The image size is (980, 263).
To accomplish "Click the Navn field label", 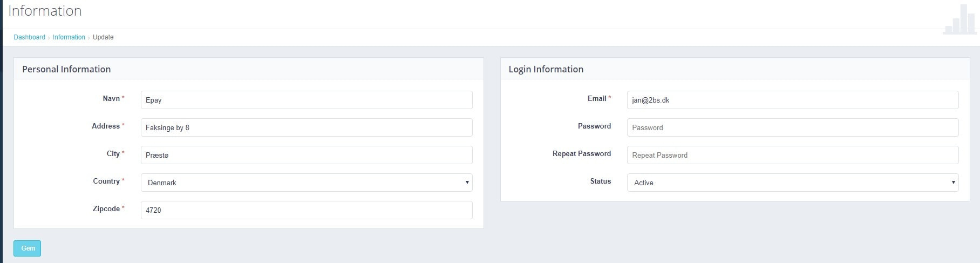I will pos(111,99).
